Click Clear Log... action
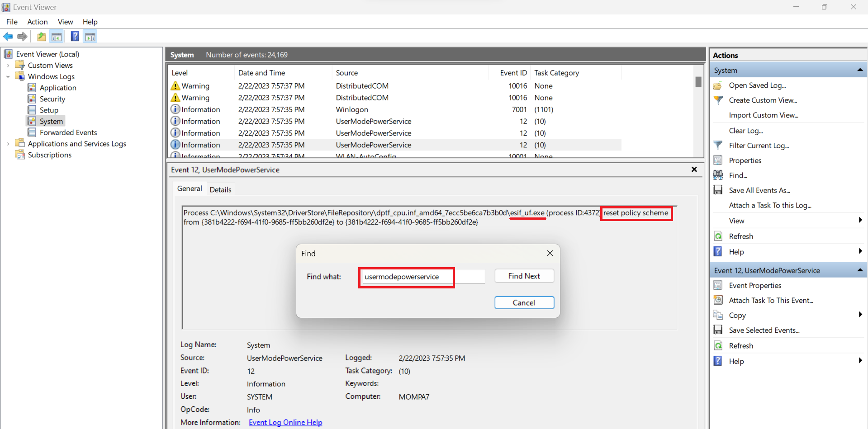Screen dimensions: 868x429 pos(746,131)
